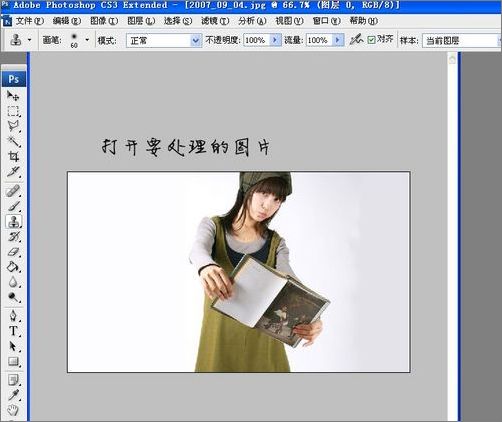Open the 图层 (Layer) menu
Screen dimensions: 502x422
[x=141, y=21]
